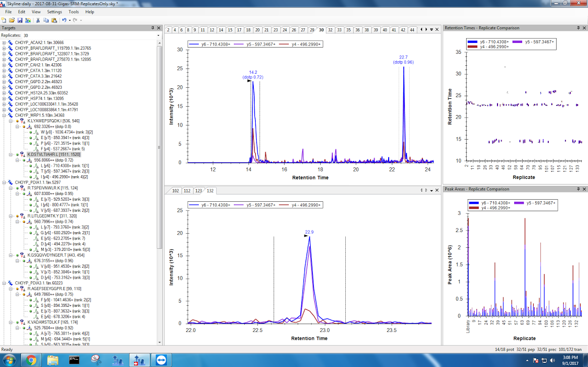588x367 pixels.
Task: Click the Cut scissors toolbar icon
Action: pos(38,20)
